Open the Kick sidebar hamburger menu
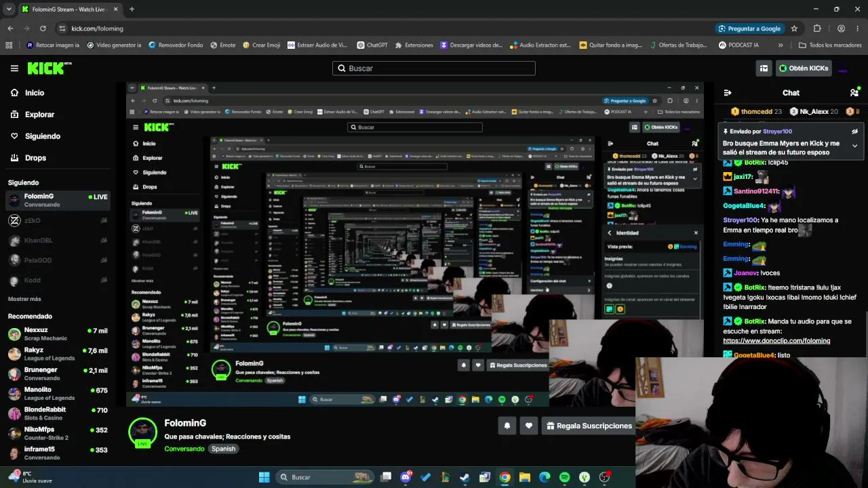Image resolution: width=868 pixels, height=488 pixels. pos(14,68)
